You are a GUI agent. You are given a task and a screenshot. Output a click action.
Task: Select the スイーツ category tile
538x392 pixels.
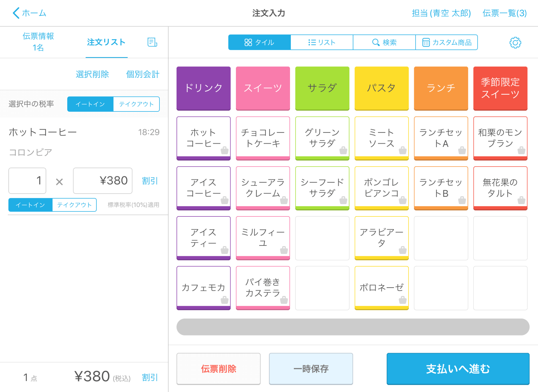(x=263, y=88)
